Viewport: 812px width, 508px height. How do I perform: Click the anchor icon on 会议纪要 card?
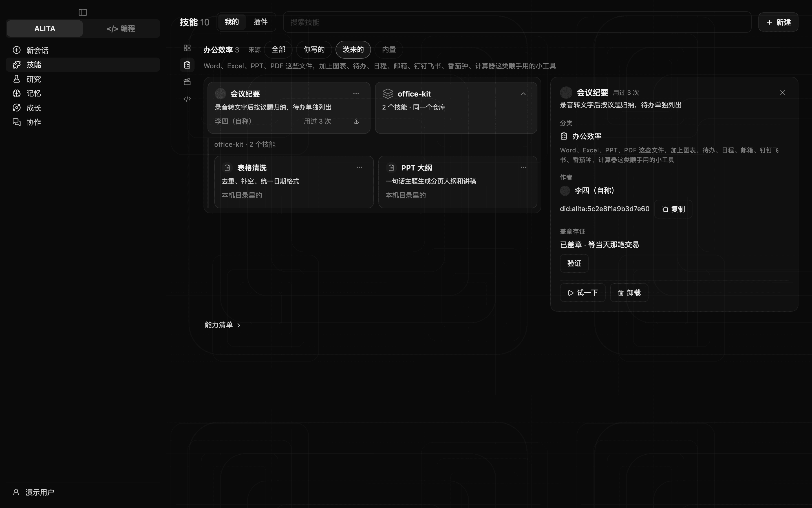[x=356, y=121]
